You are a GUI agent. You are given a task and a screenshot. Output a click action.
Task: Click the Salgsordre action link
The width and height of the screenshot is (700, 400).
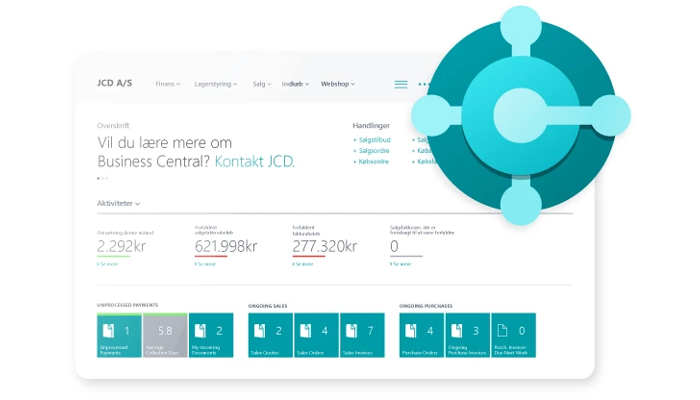[x=371, y=151]
